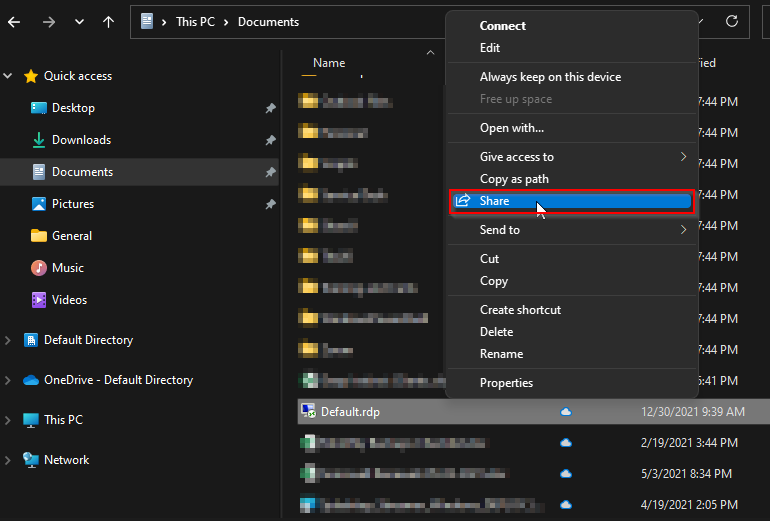Click the Default.rdp remote desktop icon
This screenshot has width=770, height=521.
(x=308, y=411)
